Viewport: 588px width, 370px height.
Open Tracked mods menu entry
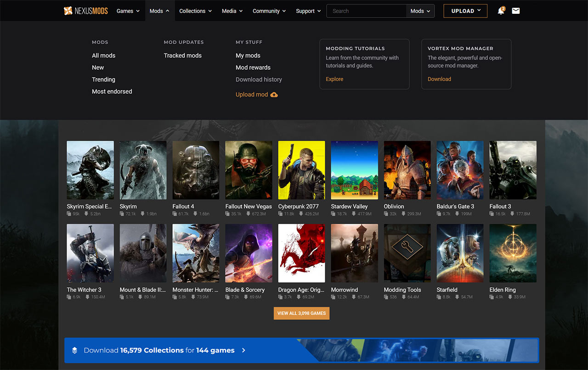point(182,56)
